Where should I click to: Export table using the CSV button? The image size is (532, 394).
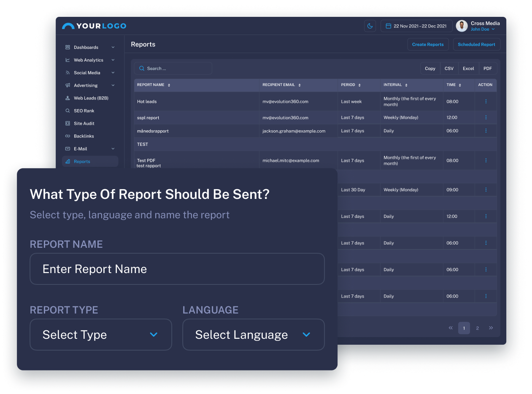point(449,69)
